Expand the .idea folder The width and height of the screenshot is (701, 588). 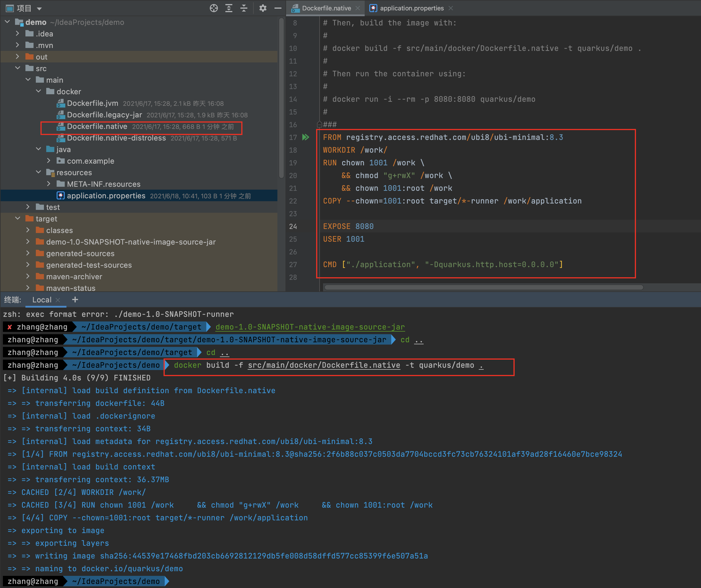click(17, 34)
